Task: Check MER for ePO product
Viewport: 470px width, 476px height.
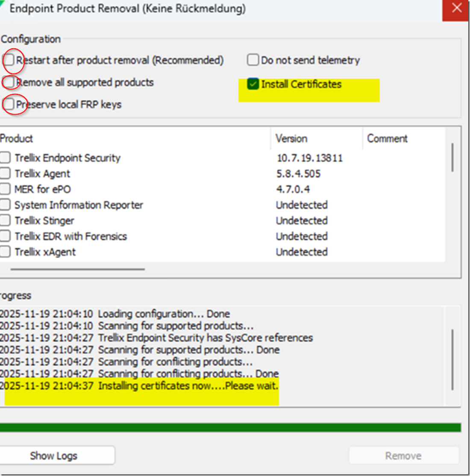Action: tap(5, 189)
